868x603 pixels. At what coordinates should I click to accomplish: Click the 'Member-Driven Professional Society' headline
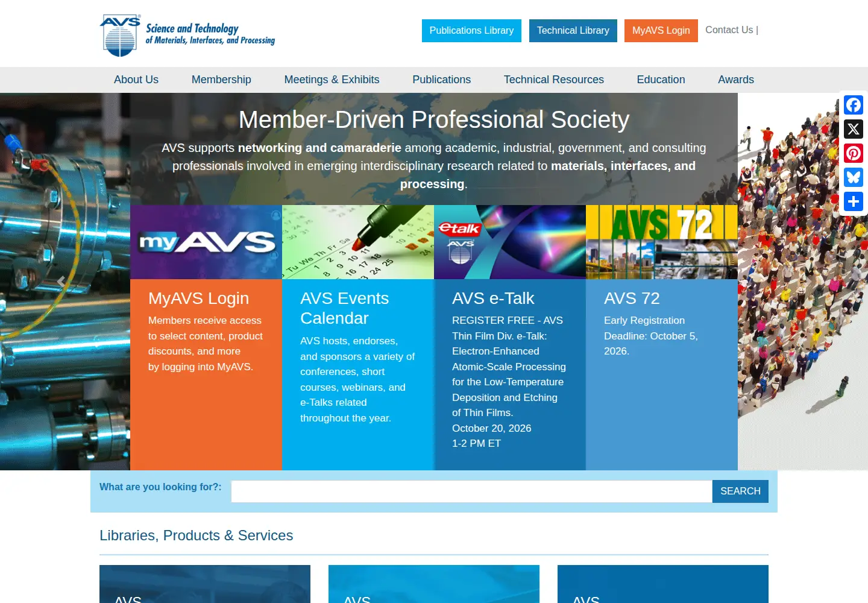[434, 119]
